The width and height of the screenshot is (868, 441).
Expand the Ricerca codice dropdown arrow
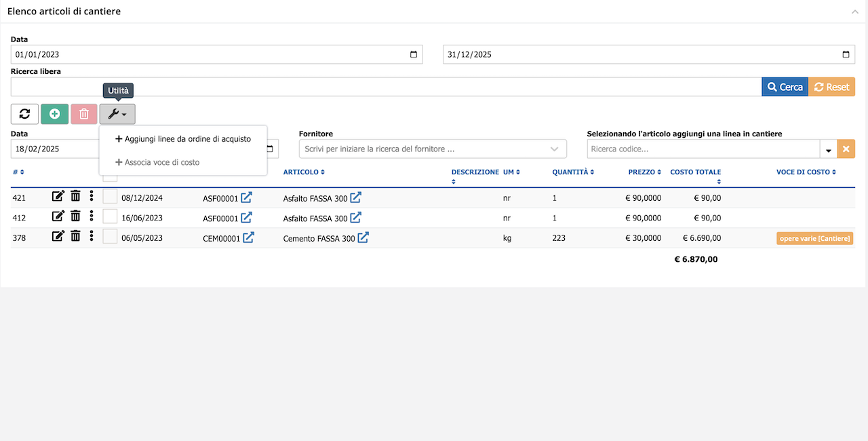(828, 149)
